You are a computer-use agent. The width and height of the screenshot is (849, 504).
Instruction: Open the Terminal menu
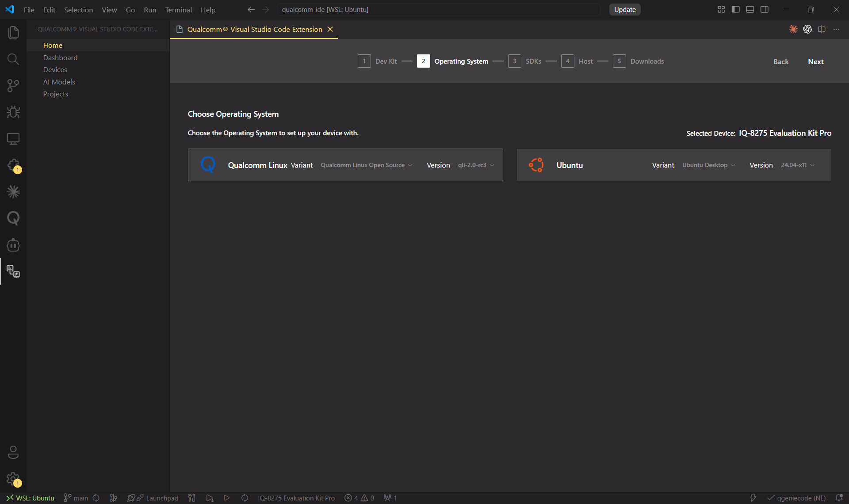tap(178, 9)
